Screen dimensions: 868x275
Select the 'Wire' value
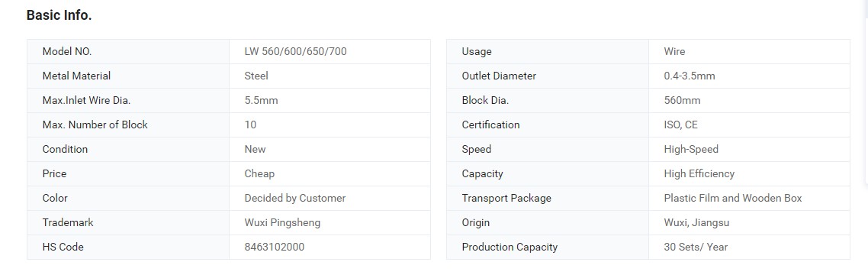(674, 52)
